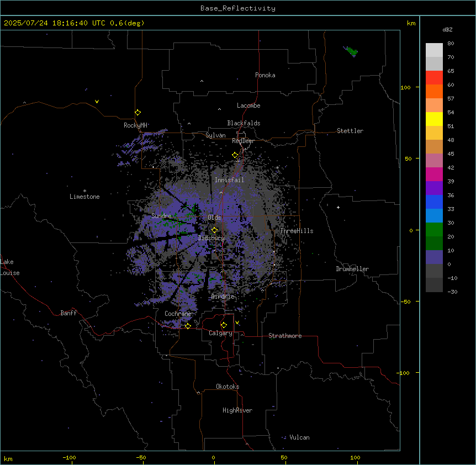The width and height of the screenshot is (476, 465).
Task: Select the red 60-65 dBZ legend swatch
Action: click(434, 78)
